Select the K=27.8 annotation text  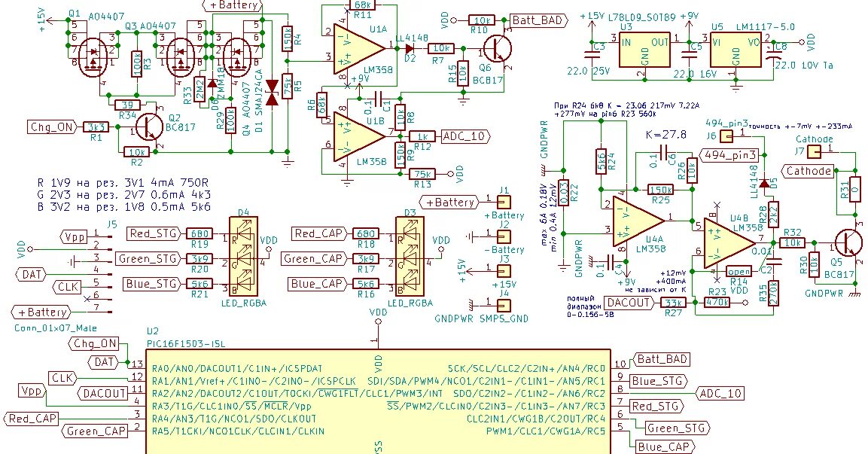665,135
